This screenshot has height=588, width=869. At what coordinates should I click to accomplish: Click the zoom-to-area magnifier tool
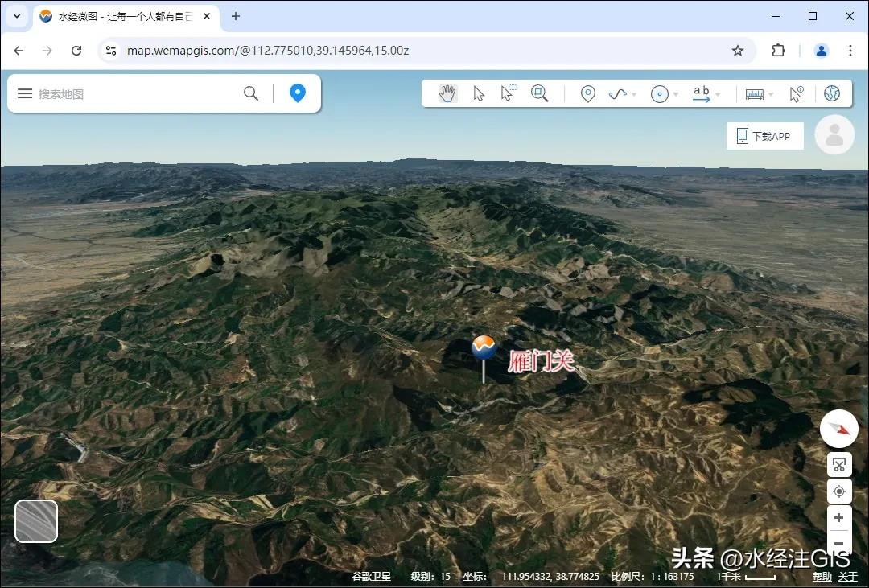[539, 94]
